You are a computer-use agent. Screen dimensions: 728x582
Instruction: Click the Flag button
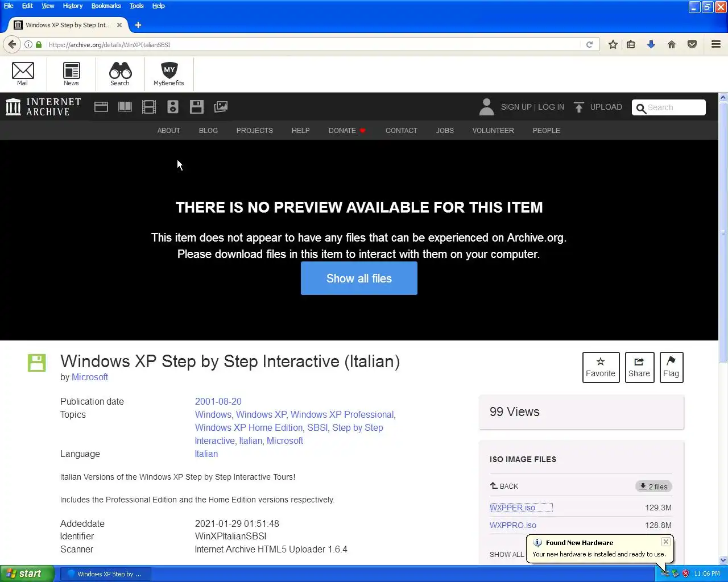click(671, 367)
